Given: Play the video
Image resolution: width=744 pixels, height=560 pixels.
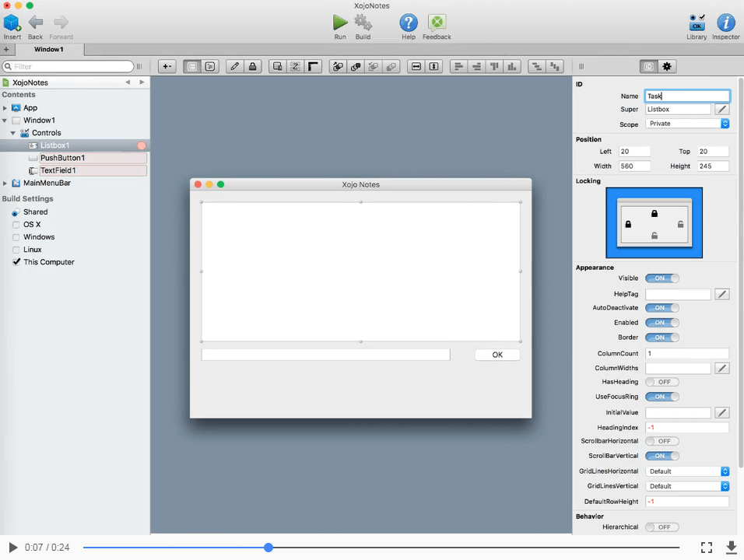Looking at the screenshot, I should click(13, 548).
